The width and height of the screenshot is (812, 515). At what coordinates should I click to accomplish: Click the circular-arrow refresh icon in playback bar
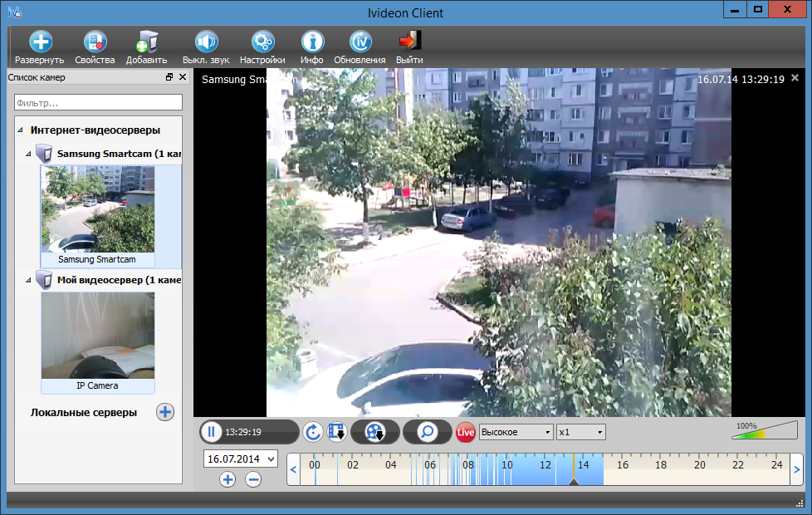pos(313,432)
